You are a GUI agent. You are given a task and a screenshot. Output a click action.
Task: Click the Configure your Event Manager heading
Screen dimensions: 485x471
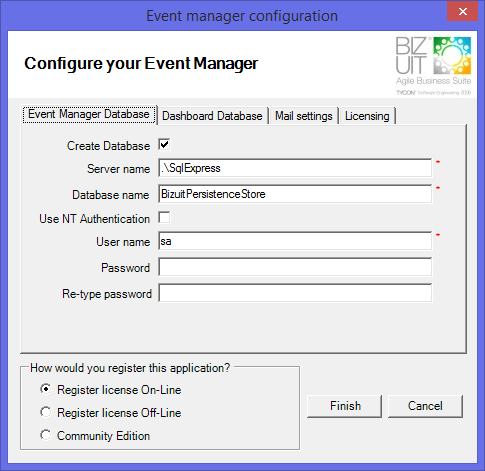[141, 63]
